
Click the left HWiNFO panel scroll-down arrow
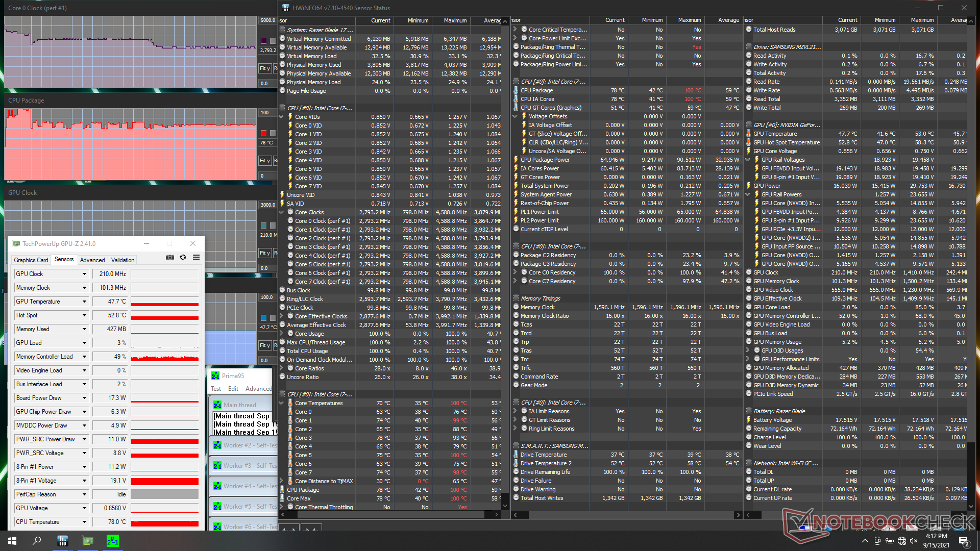(505, 507)
